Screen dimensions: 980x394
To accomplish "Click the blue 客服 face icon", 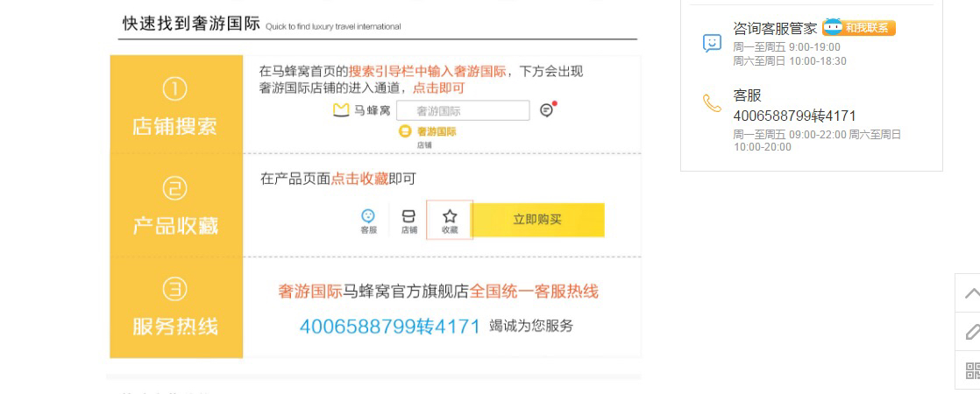I will (x=368, y=216).
